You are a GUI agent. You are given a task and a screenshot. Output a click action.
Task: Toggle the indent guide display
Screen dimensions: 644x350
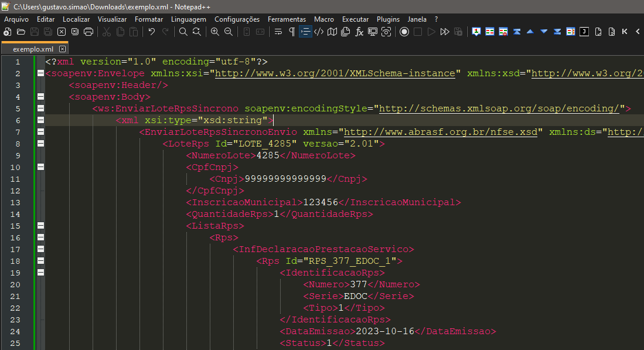(305, 32)
